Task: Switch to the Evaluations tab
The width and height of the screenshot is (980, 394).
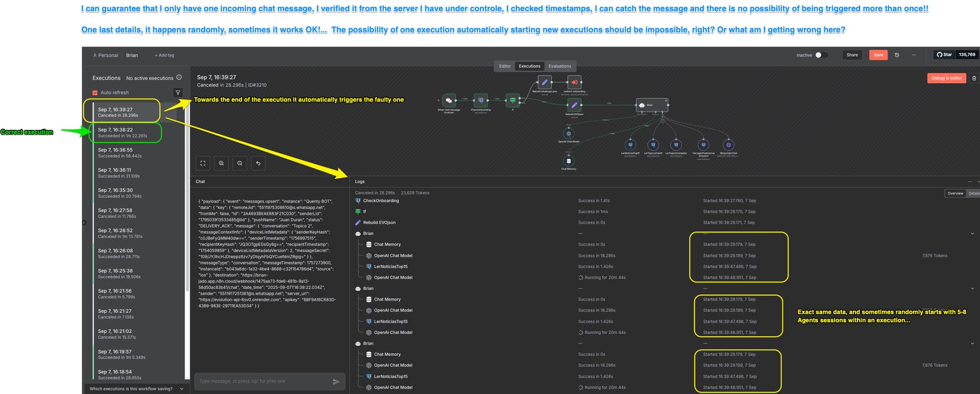Action: pos(560,66)
